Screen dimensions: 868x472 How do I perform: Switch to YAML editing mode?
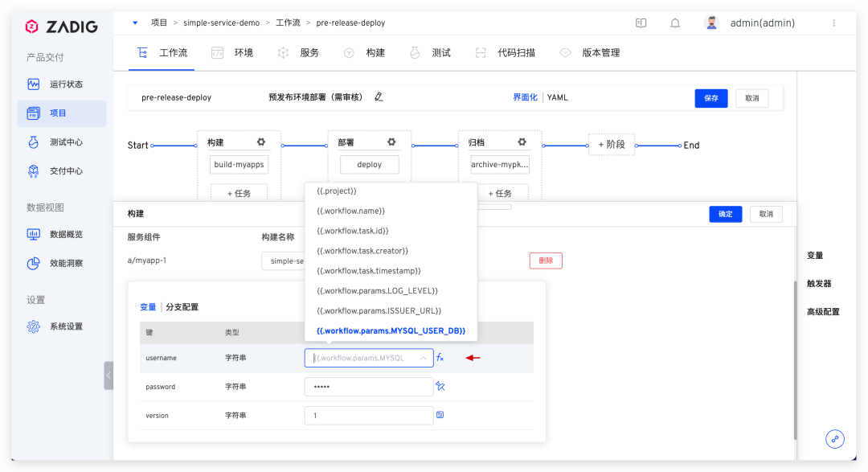[558, 97]
